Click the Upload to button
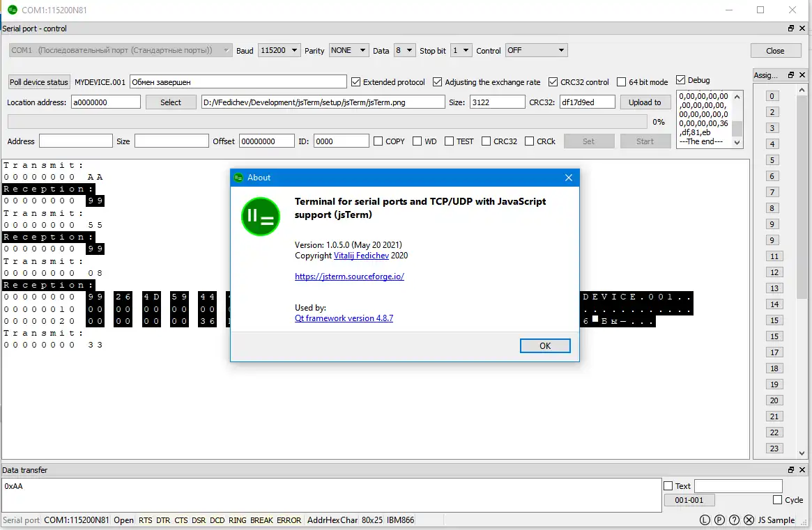The height and width of the screenshot is (530, 812). coord(645,102)
